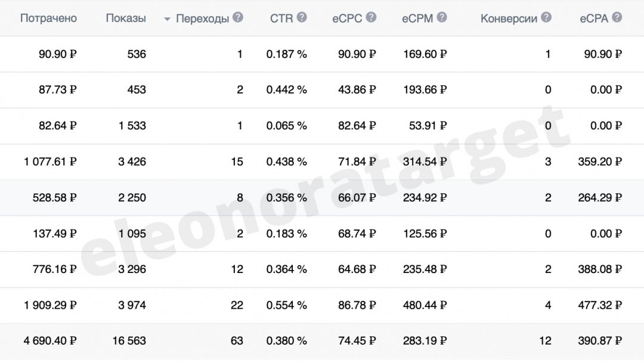Viewport: 644px width, 363px height.
Task: Select the row with 1 077.61 ₽ spent
Action: point(322,162)
